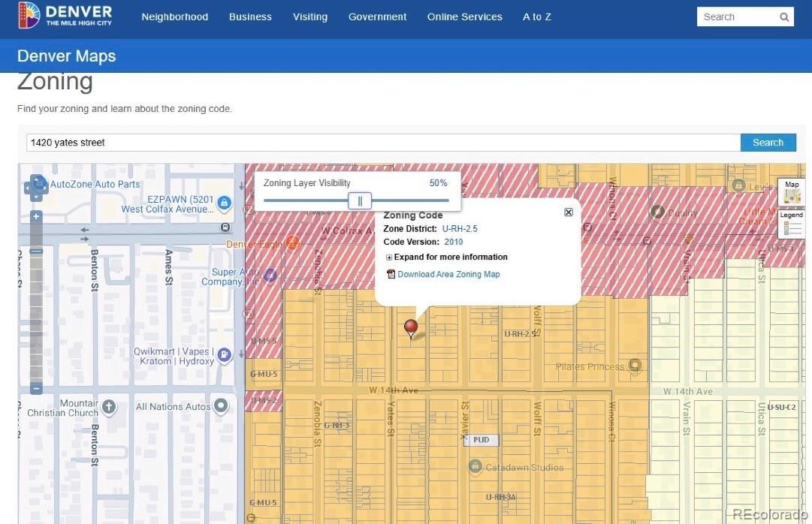The width and height of the screenshot is (812, 524).
Task: Zoom out with the map minus button
Action: (36, 388)
